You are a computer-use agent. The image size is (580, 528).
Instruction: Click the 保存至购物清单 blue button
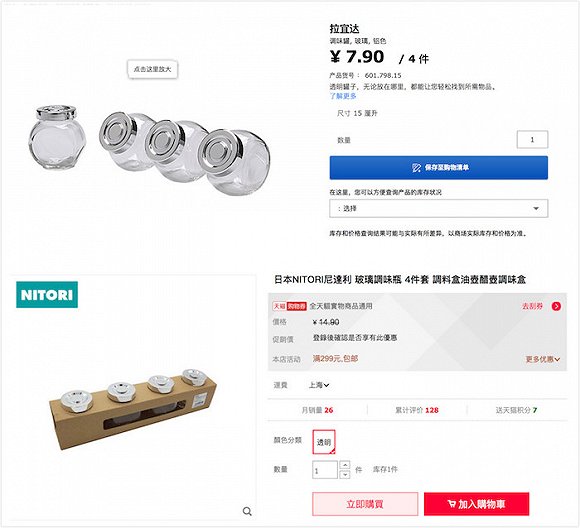coord(439,168)
